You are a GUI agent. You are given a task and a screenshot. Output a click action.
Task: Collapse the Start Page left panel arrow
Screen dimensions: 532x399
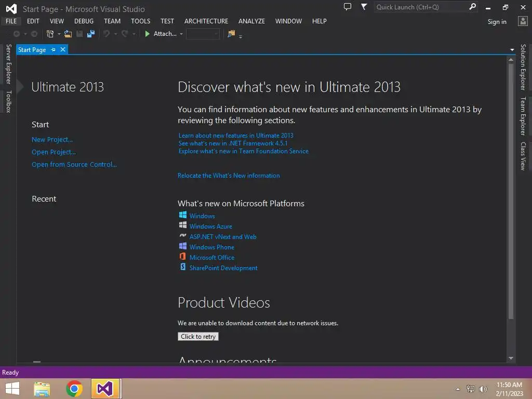(x=20, y=87)
